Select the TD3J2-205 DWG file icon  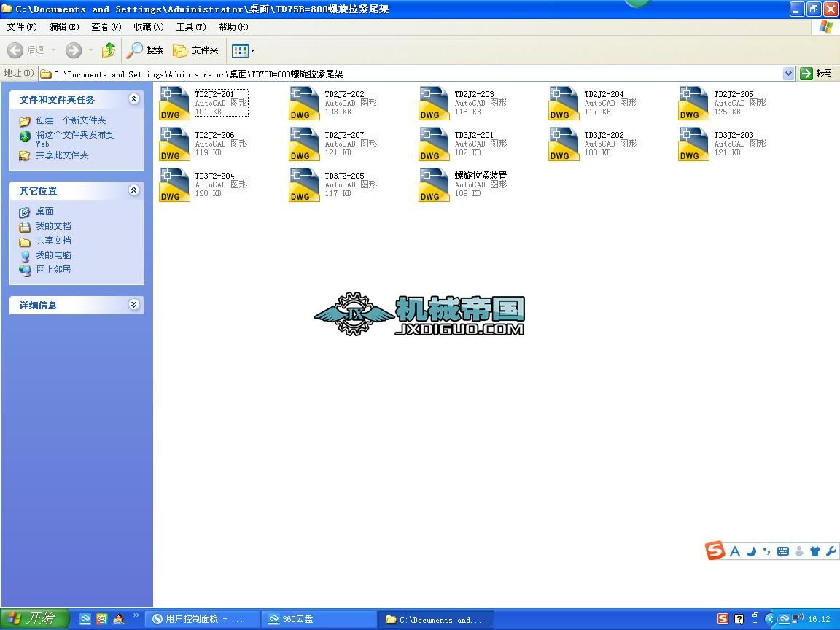[304, 184]
